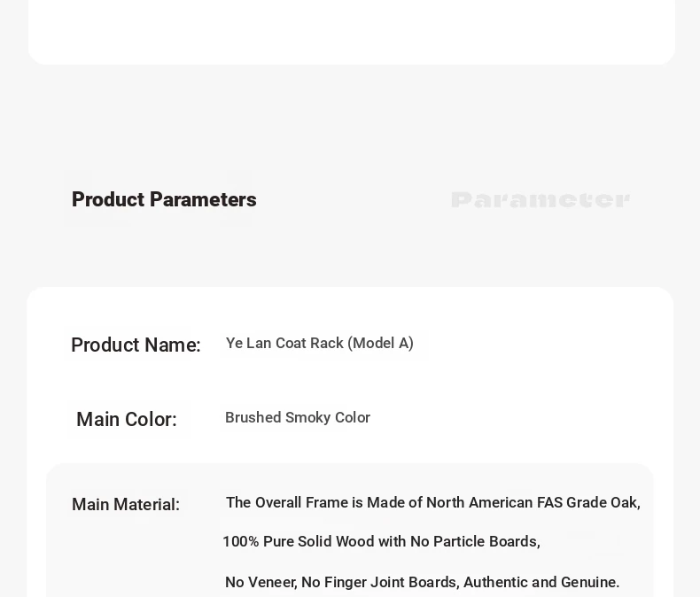Click the word Product in heading

click(x=108, y=199)
